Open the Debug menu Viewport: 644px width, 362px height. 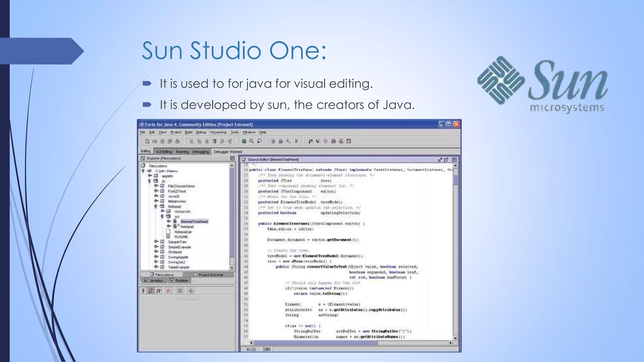point(201,132)
